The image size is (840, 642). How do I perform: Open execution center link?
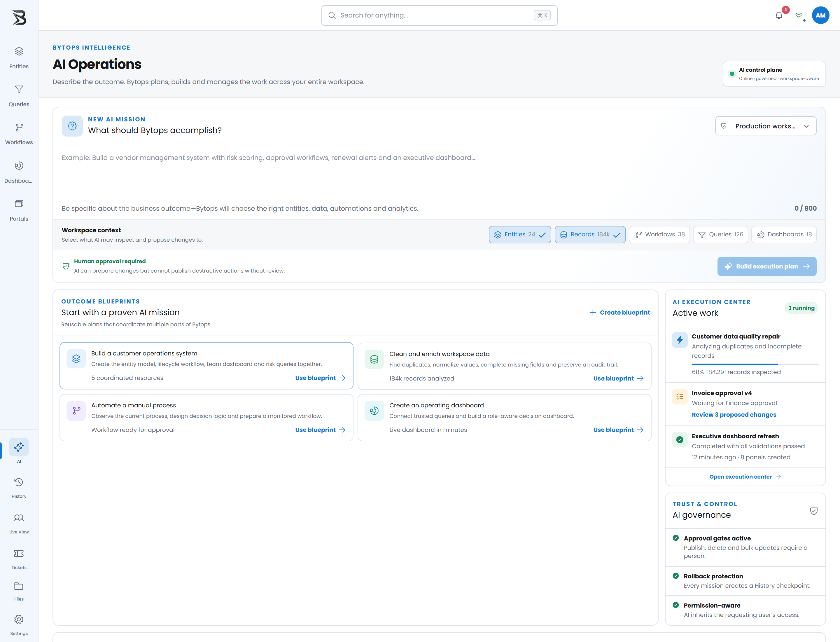(745, 477)
